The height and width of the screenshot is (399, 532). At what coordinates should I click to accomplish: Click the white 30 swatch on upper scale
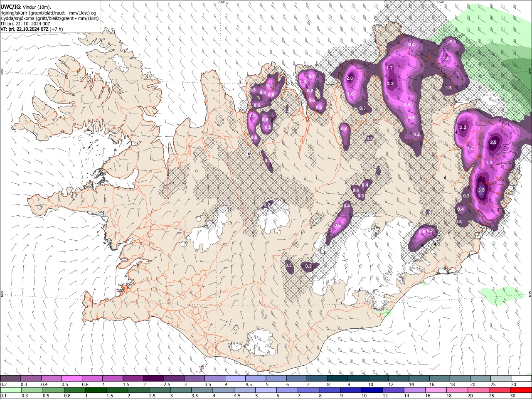coord(521,379)
